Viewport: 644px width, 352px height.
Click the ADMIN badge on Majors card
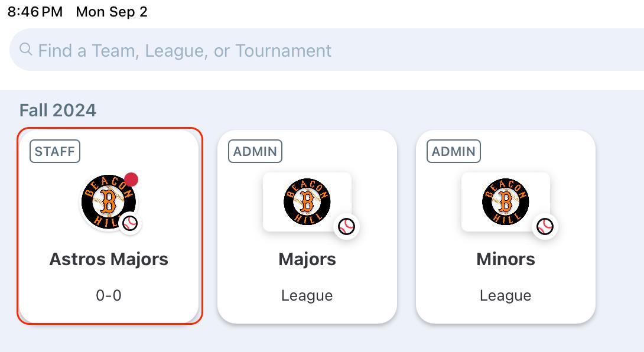[x=255, y=151]
